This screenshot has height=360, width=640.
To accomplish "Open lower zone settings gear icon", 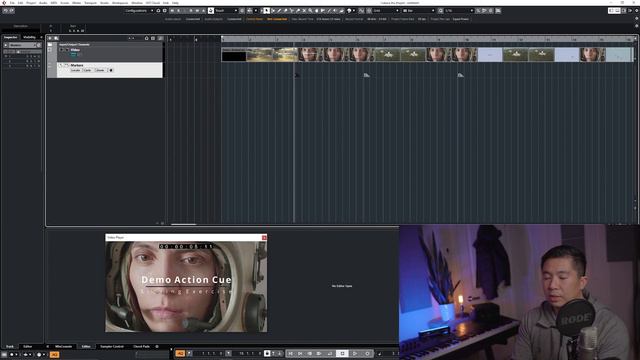I will (157, 347).
